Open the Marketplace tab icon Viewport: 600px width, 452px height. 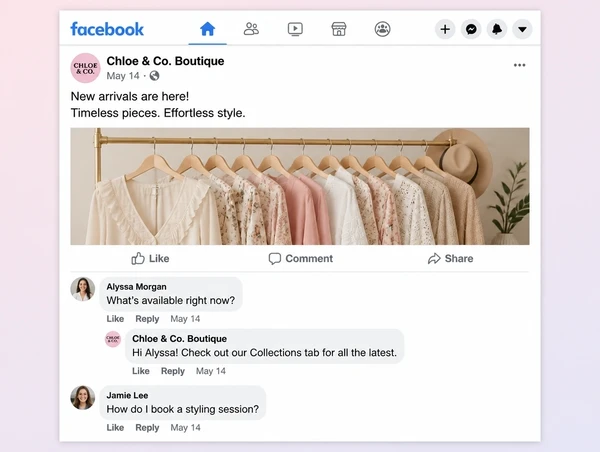click(x=339, y=29)
